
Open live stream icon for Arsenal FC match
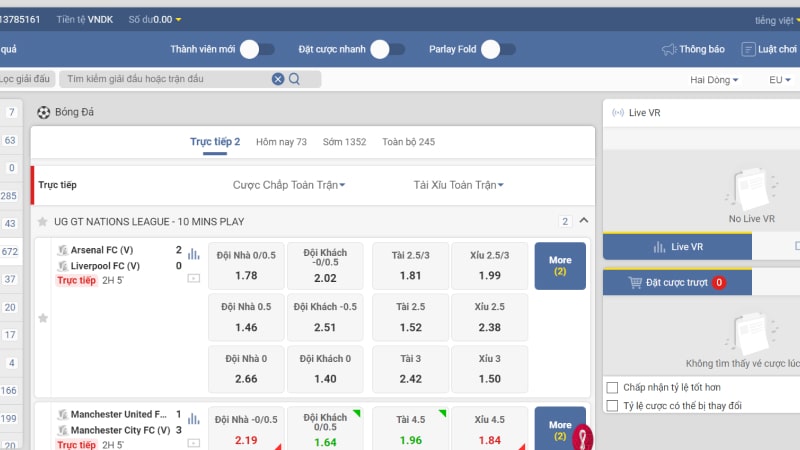click(x=193, y=278)
